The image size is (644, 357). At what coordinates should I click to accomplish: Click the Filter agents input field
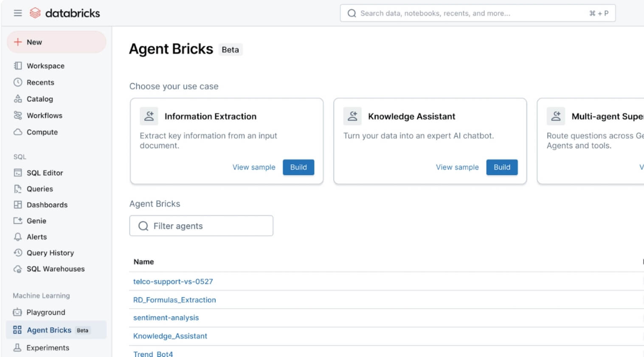pyautogui.click(x=201, y=226)
